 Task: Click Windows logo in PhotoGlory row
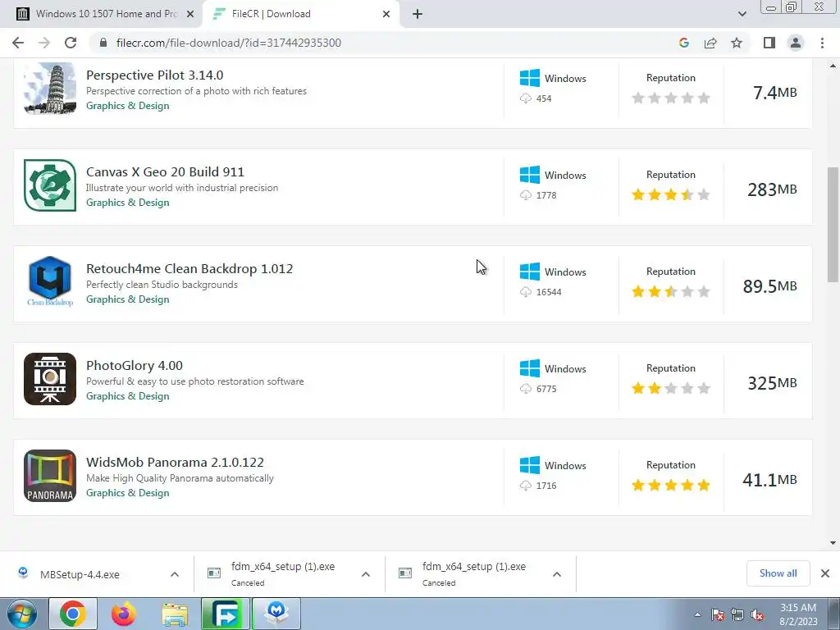530,368
